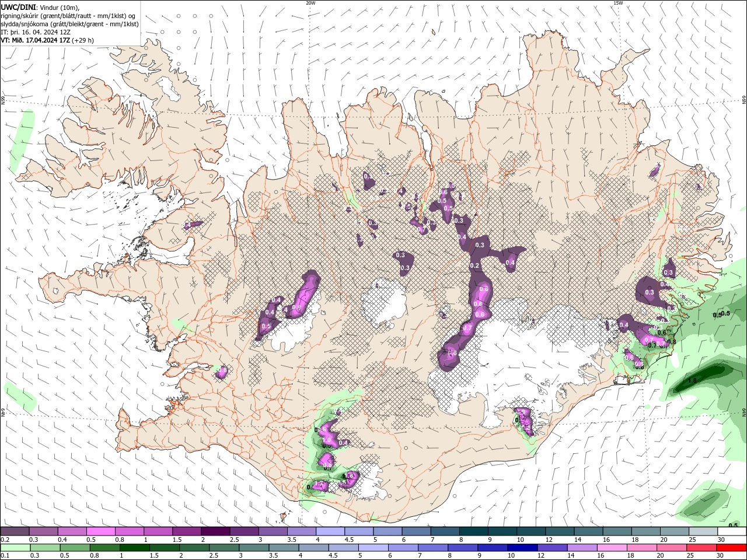This screenshot has height=560, width=747.
Task: Click the upper legend swatch between 18 and 20
Action: point(647,531)
